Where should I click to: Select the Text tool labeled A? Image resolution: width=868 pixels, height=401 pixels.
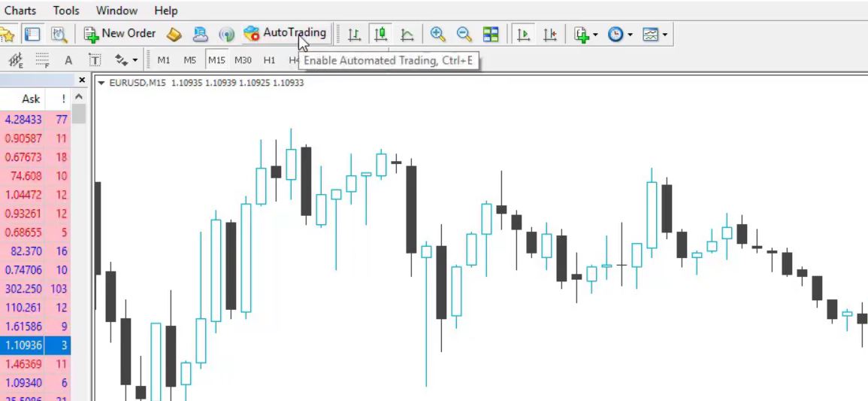click(x=68, y=60)
